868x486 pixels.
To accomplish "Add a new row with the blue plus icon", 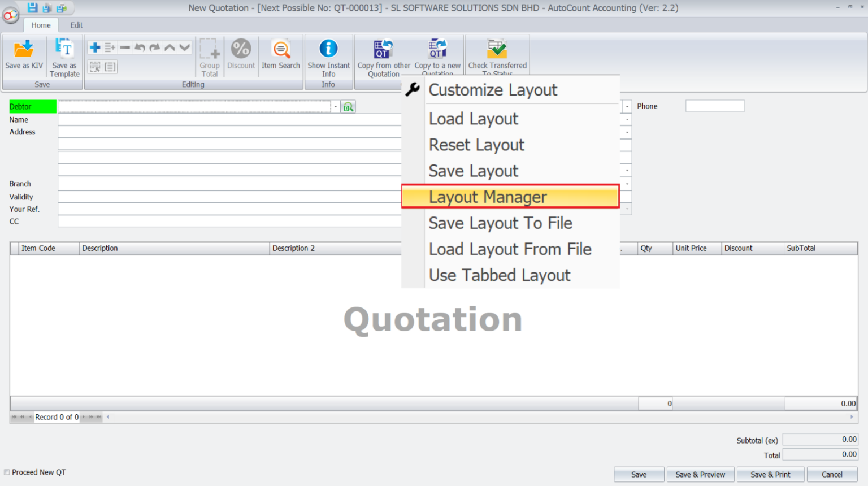I will tap(95, 47).
